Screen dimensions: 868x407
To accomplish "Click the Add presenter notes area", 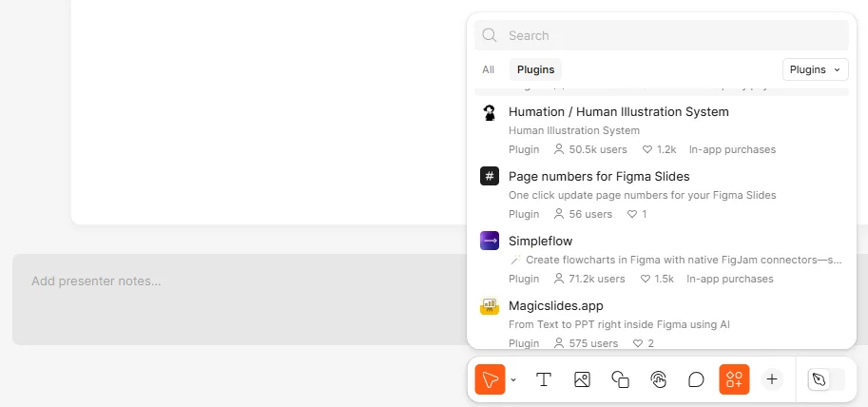I will click(238, 281).
